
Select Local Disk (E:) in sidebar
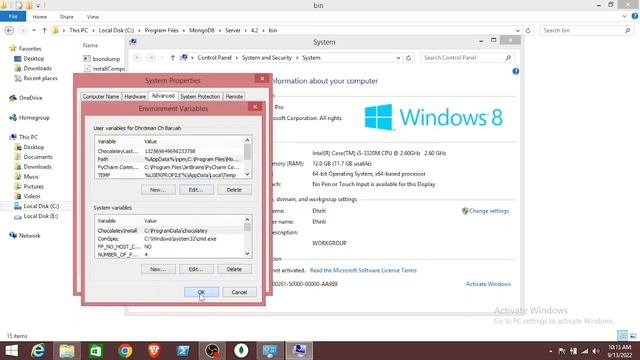(x=40, y=216)
